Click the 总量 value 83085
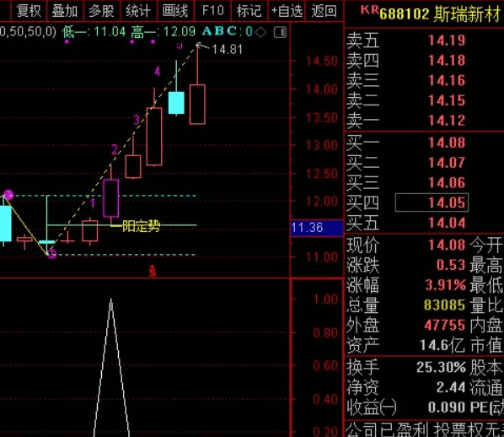 [x=444, y=305]
